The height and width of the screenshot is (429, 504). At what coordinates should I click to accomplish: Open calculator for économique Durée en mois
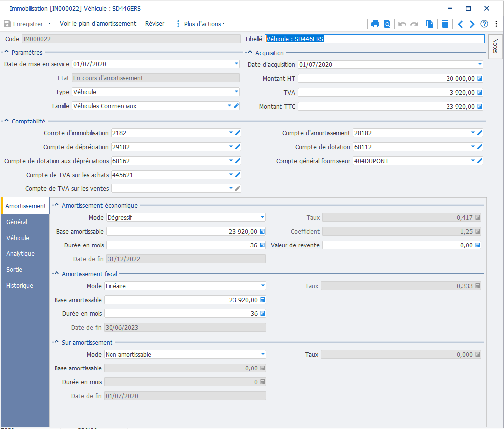[262, 245]
